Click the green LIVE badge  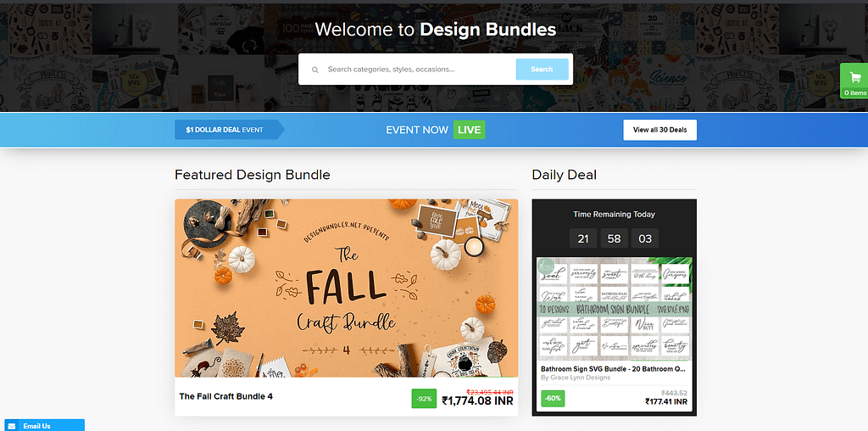pyautogui.click(x=469, y=130)
